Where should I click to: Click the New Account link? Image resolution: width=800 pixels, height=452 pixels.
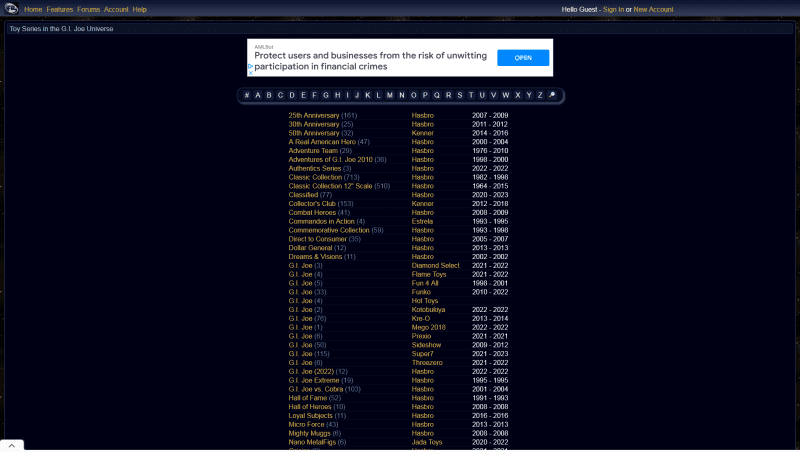click(x=653, y=9)
